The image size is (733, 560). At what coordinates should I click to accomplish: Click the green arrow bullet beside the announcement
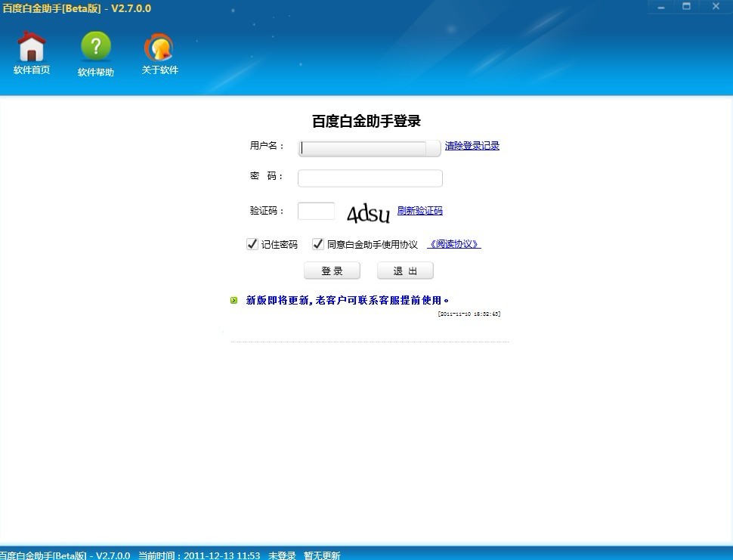(x=234, y=301)
